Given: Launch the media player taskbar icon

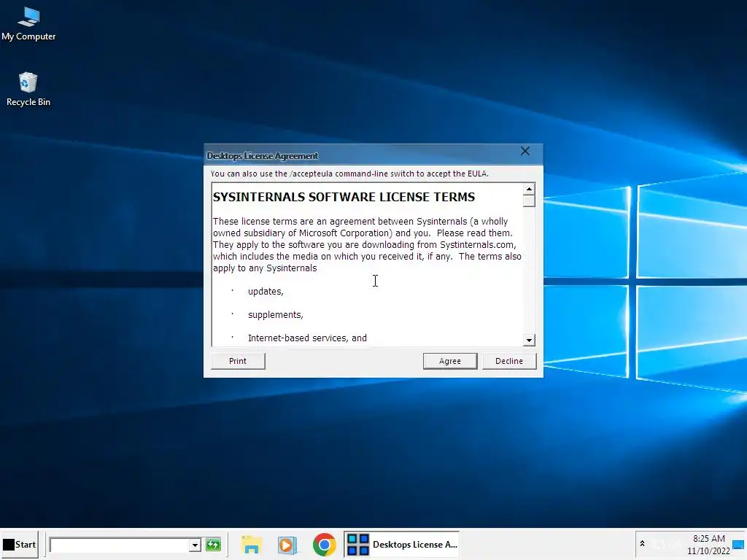Looking at the screenshot, I should [287, 545].
